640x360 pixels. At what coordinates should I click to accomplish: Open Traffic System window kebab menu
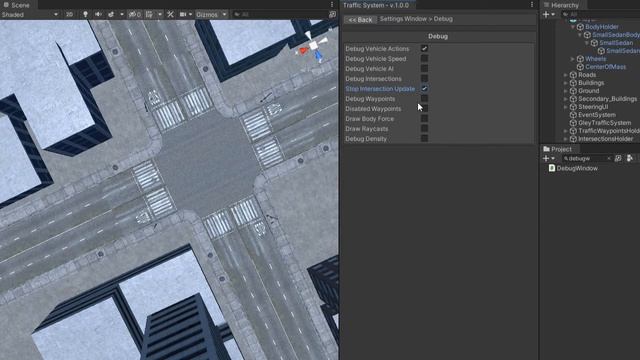tap(531, 4)
